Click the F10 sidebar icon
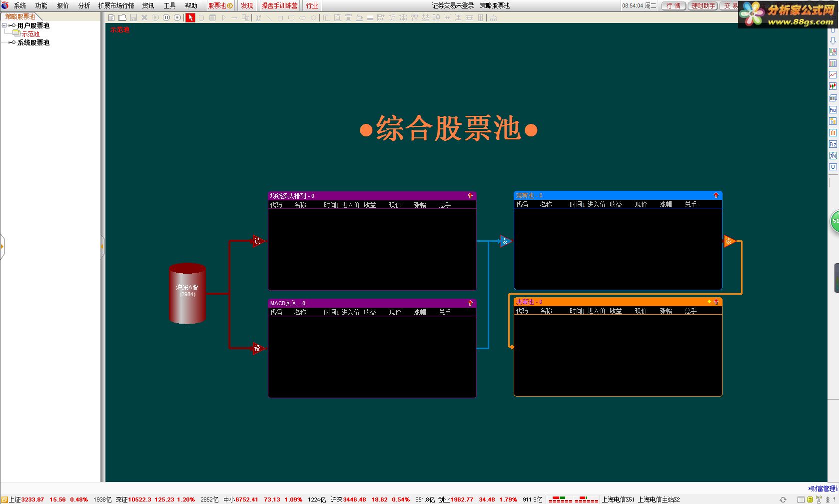Screen dimensions: 839x504 (x=833, y=109)
